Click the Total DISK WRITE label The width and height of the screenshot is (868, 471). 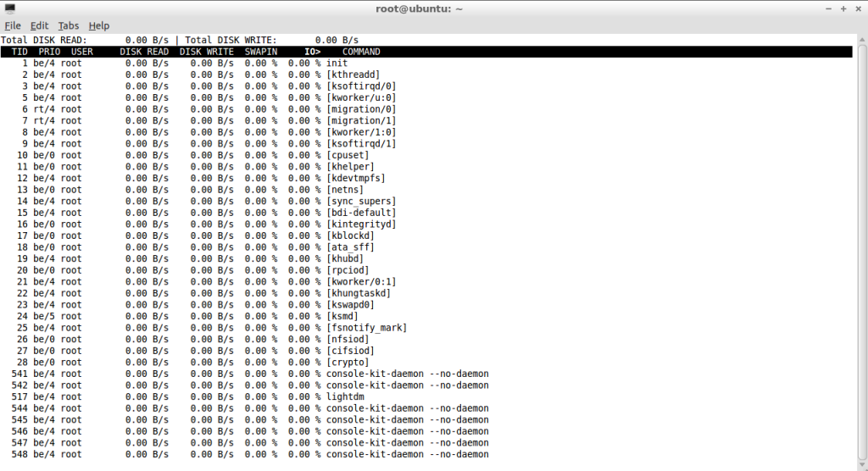(x=231, y=40)
